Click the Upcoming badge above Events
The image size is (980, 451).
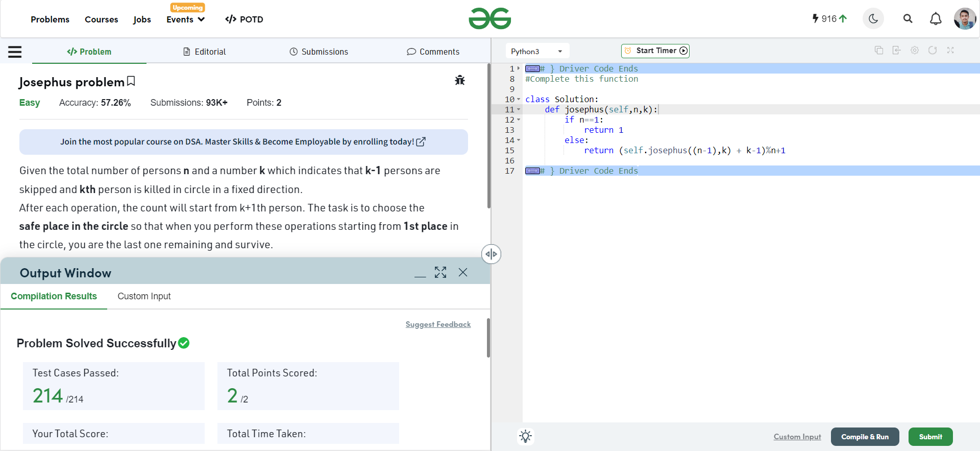pyautogui.click(x=187, y=8)
